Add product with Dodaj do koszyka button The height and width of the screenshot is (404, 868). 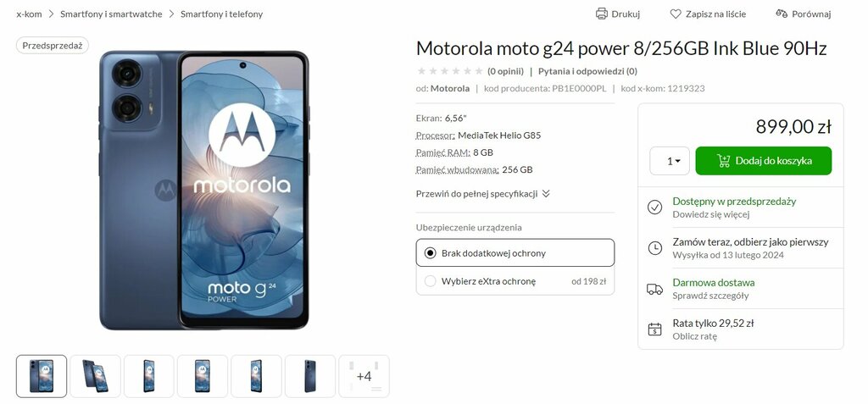(764, 161)
